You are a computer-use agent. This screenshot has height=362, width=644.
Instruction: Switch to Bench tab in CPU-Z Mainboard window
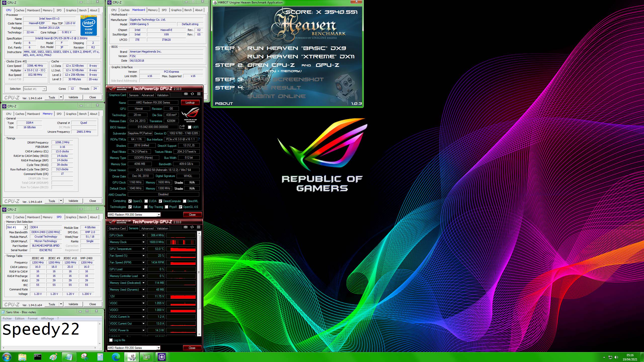pos(188,10)
